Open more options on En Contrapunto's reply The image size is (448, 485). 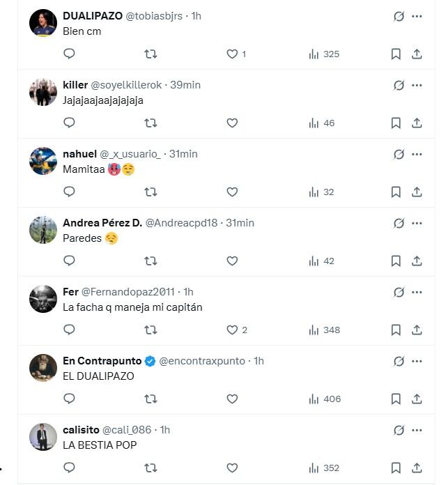coord(417,361)
